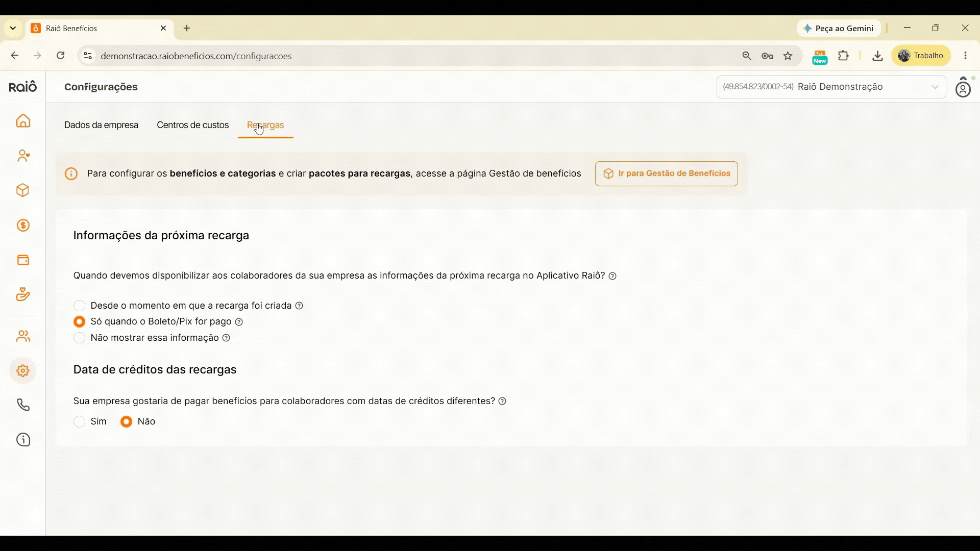Click the address bar URL
Image resolution: width=980 pixels, height=551 pixels.
[196, 56]
